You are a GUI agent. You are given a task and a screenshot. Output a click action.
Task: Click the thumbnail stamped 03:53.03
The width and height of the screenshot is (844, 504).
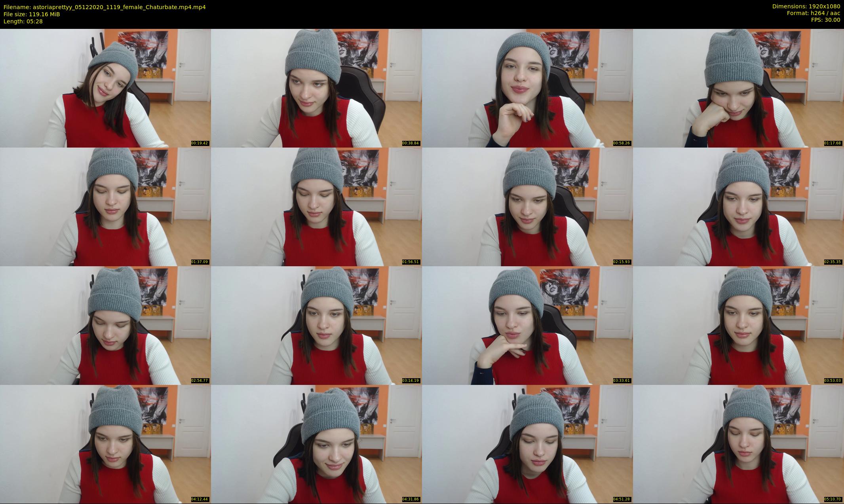[738, 325]
